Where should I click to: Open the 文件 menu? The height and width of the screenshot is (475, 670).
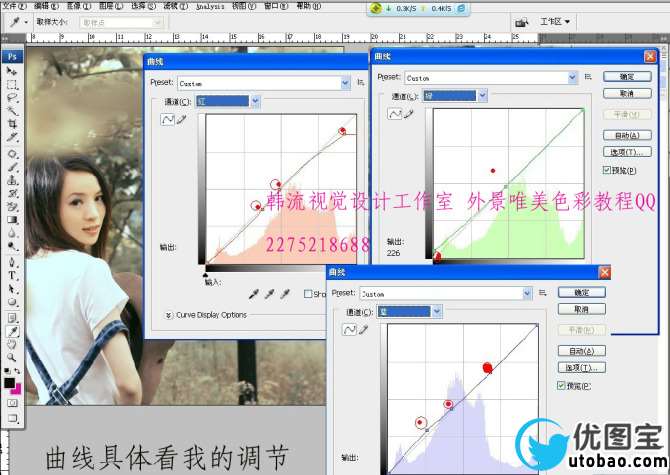point(14,6)
